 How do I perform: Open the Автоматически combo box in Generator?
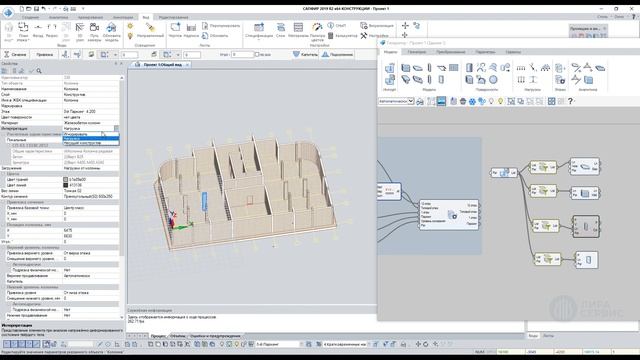tap(396, 101)
